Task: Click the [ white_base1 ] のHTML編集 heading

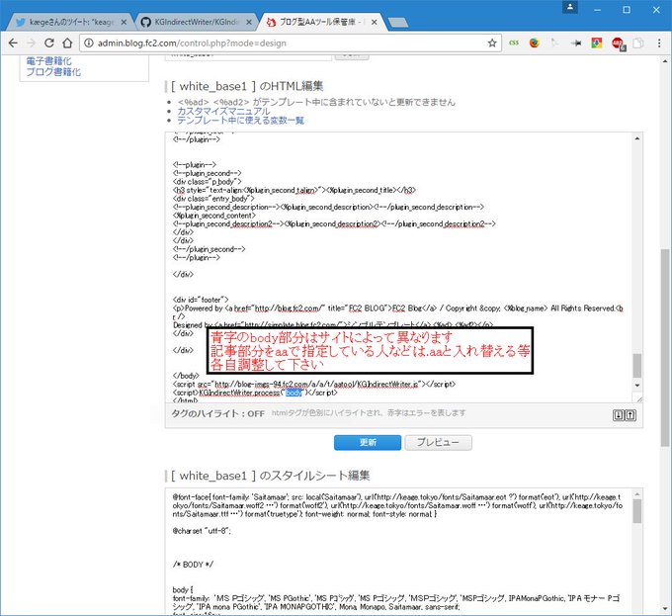Action: pyautogui.click(x=247, y=86)
